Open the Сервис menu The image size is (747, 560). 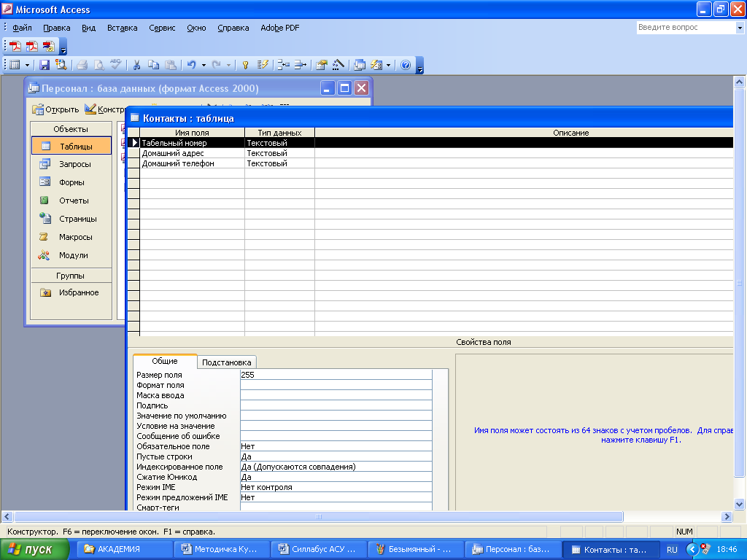(162, 28)
